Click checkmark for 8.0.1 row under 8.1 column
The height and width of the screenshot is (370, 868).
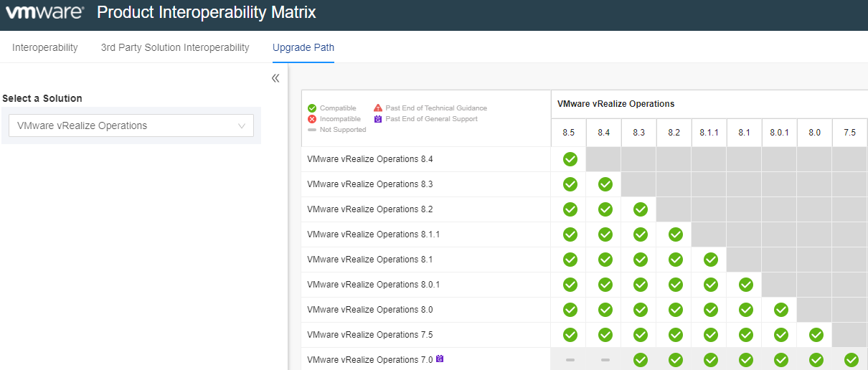pos(745,285)
